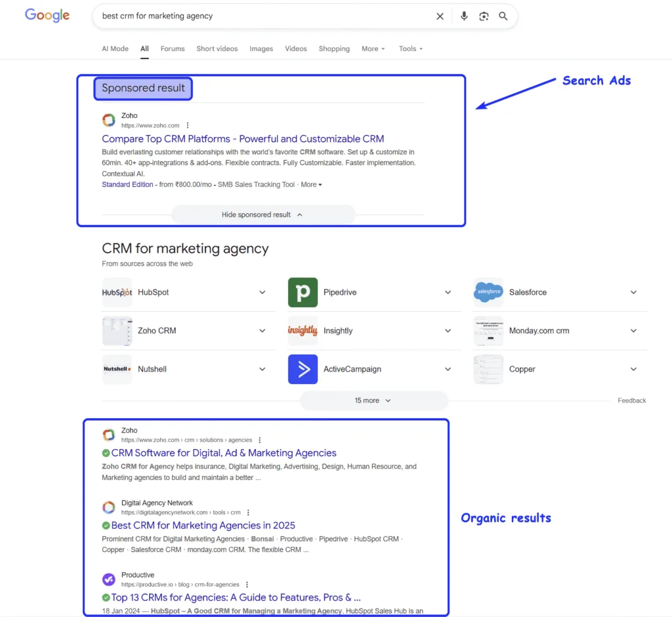Expand the ActiveCampaign entry
Screen dimensions: 672x617
tap(448, 370)
